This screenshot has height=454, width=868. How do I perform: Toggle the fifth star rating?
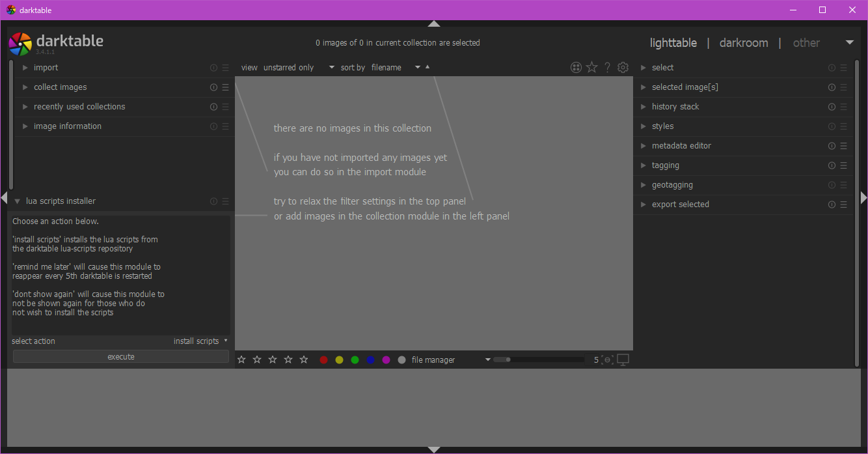[x=304, y=360]
